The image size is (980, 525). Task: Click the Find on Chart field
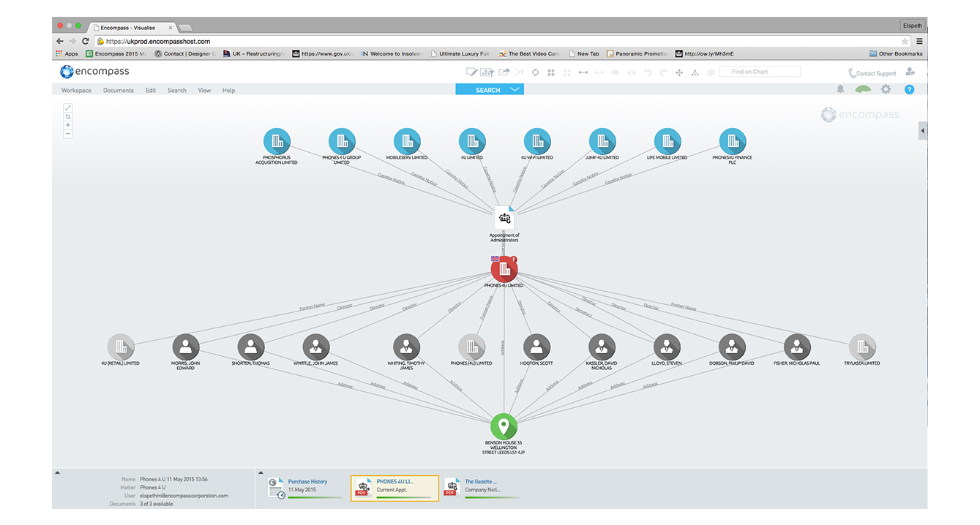[x=760, y=72]
